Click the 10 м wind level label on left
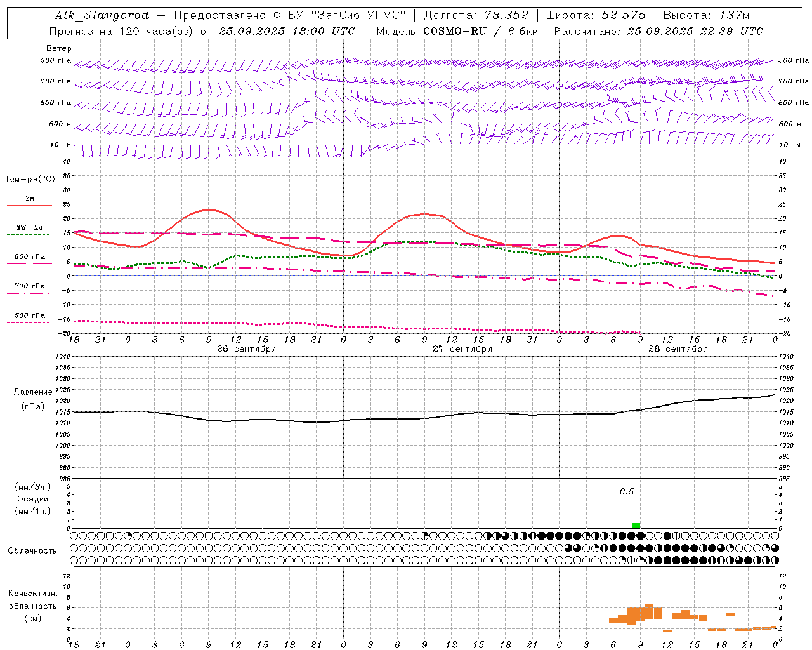Viewport: 812px width, 650px height. click(60, 145)
